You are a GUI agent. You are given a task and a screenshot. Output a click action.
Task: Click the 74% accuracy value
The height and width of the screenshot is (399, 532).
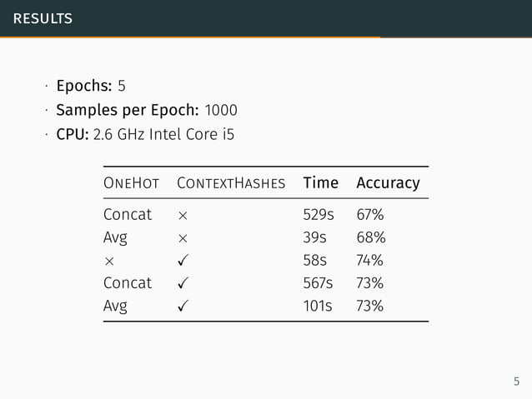pos(370,260)
